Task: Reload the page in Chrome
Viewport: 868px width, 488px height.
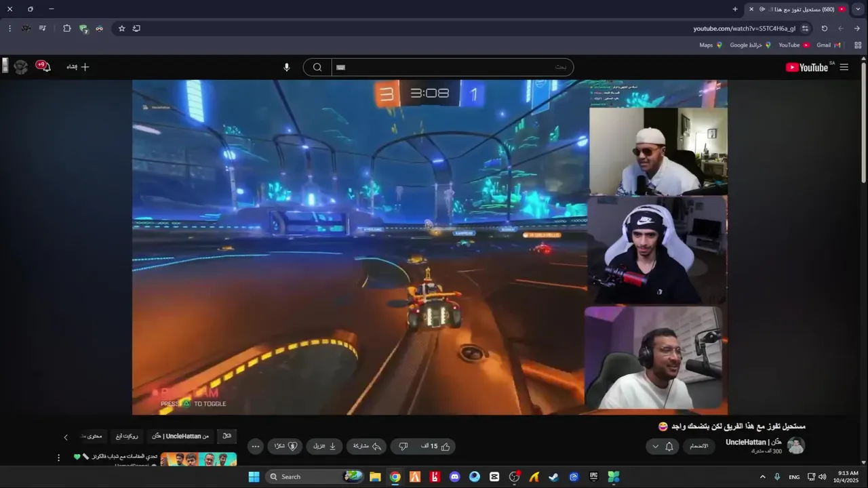Action: [x=825, y=28]
